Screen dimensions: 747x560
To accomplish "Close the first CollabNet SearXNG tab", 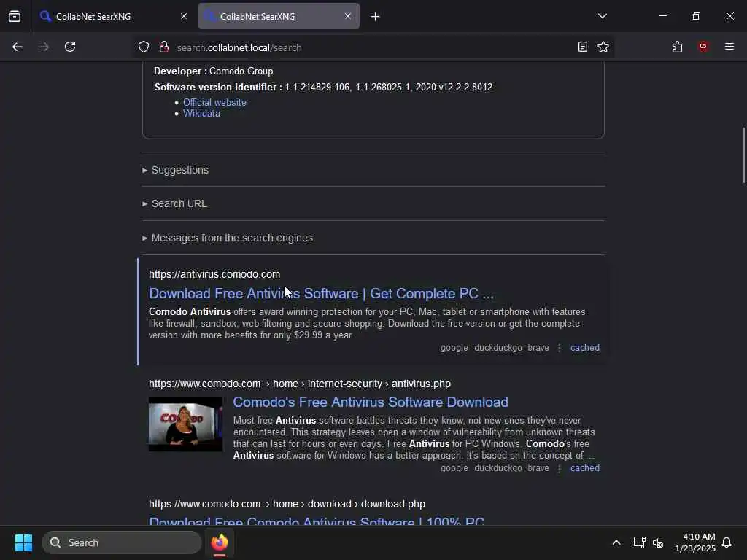I will click(183, 16).
